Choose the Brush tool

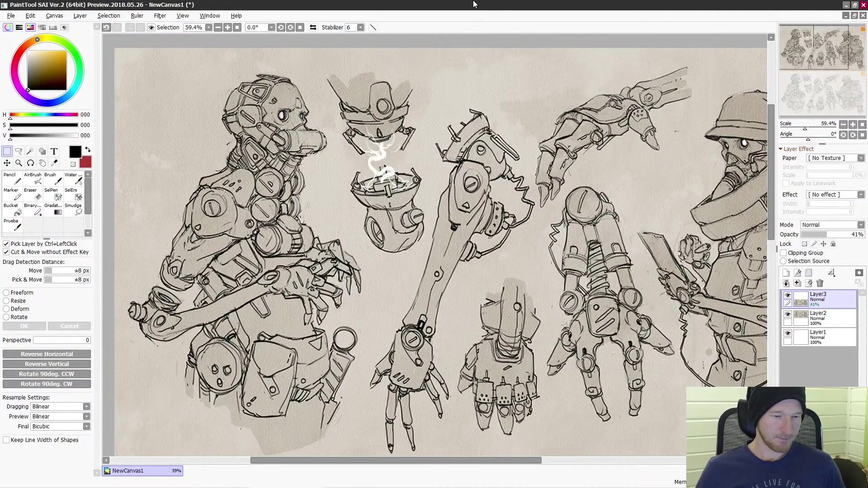tap(53, 179)
